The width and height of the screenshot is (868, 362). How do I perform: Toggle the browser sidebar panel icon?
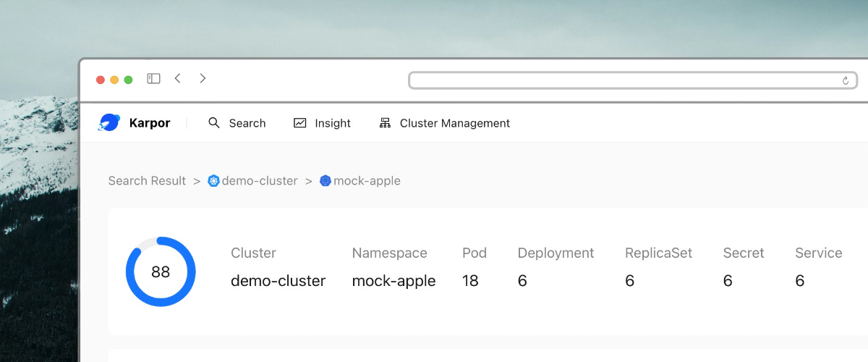pos(153,79)
